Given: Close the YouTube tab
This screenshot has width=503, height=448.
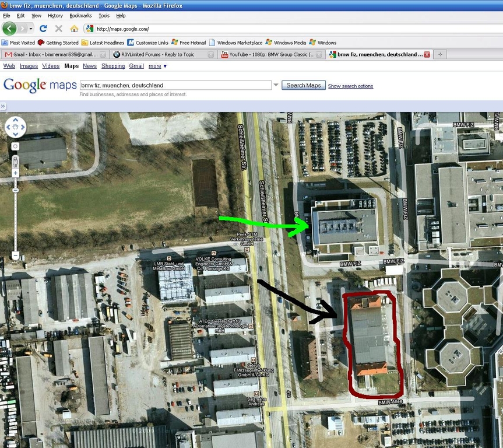Looking at the screenshot, I should tap(319, 55).
